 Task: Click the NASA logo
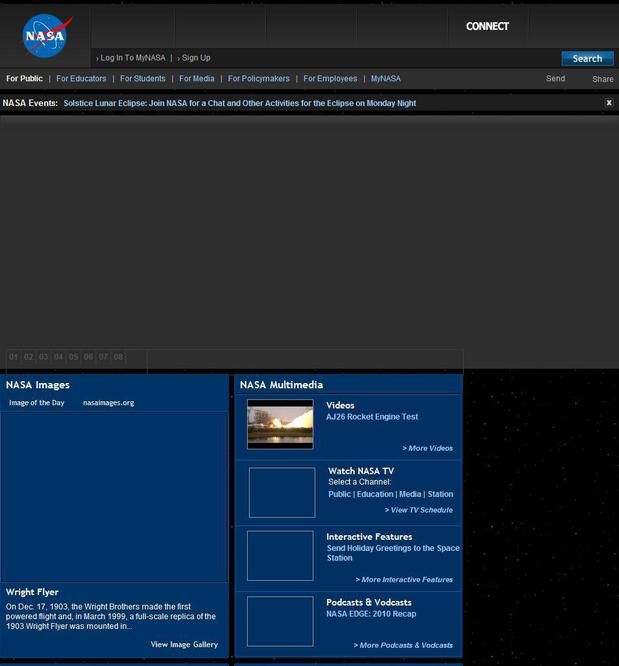(x=47, y=36)
